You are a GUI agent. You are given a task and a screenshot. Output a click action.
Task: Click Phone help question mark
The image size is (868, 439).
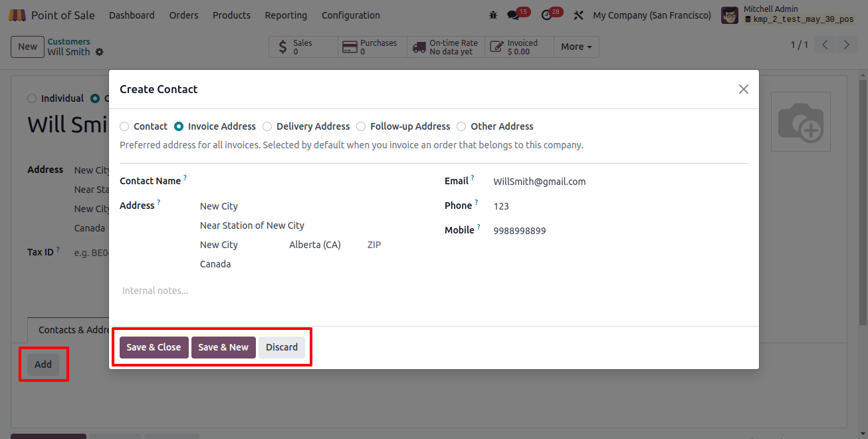tap(477, 203)
